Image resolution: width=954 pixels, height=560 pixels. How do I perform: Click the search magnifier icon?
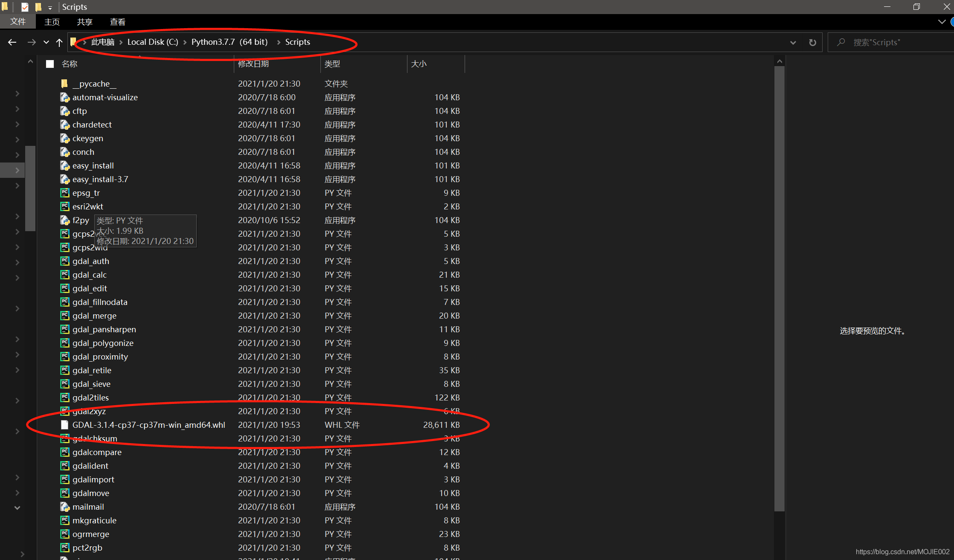(x=841, y=42)
